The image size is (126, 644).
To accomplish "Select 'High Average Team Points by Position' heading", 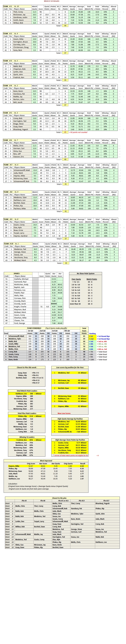I will click(x=70, y=440).
